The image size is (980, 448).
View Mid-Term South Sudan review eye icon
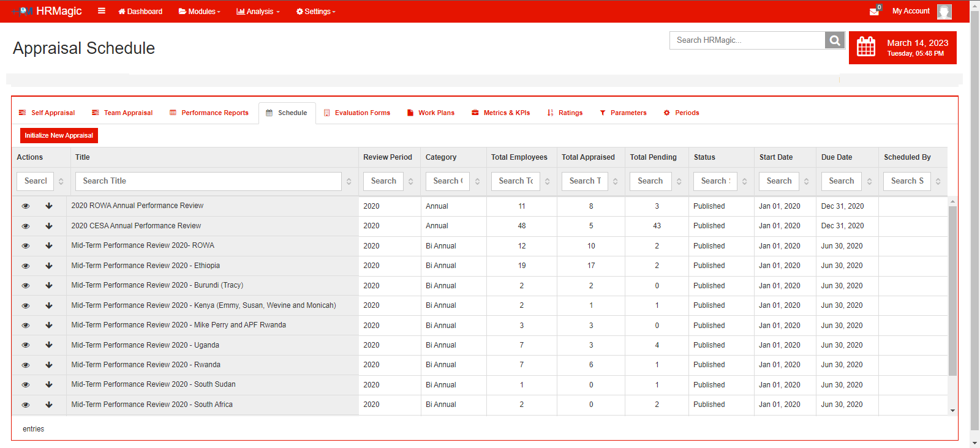[x=26, y=385]
